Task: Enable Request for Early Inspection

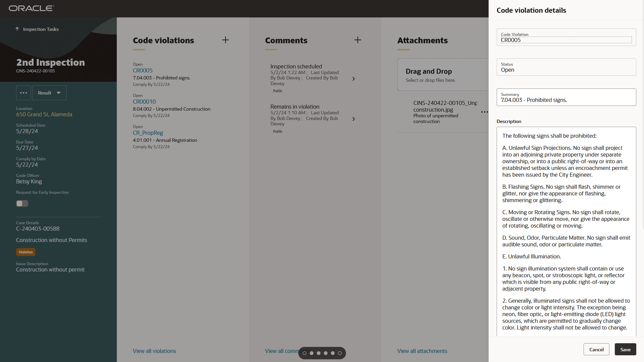Action: [22, 203]
